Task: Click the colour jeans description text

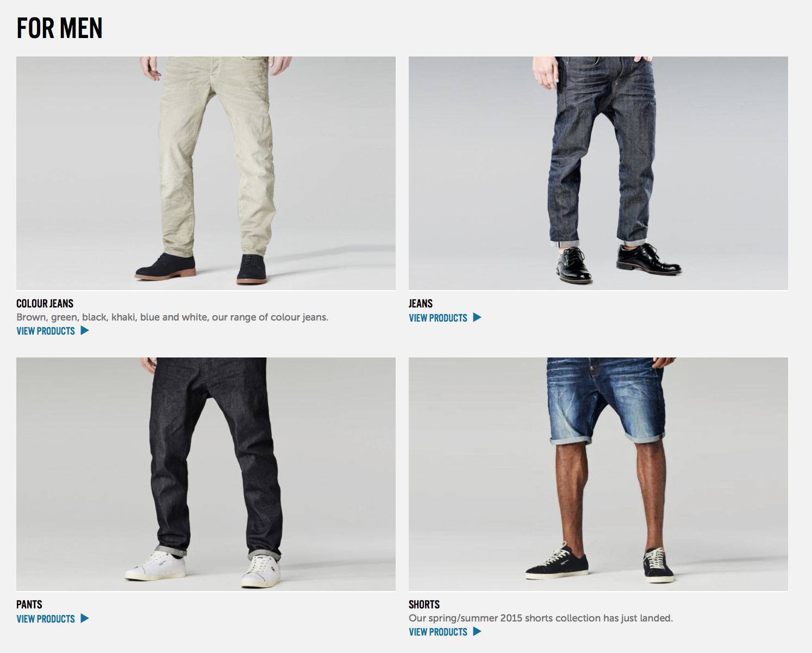Action: point(172,317)
